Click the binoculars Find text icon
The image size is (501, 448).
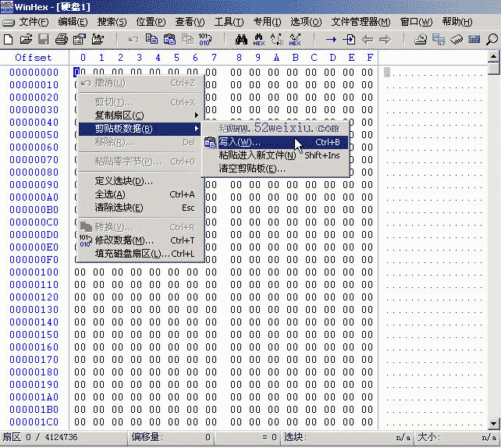pos(241,40)
